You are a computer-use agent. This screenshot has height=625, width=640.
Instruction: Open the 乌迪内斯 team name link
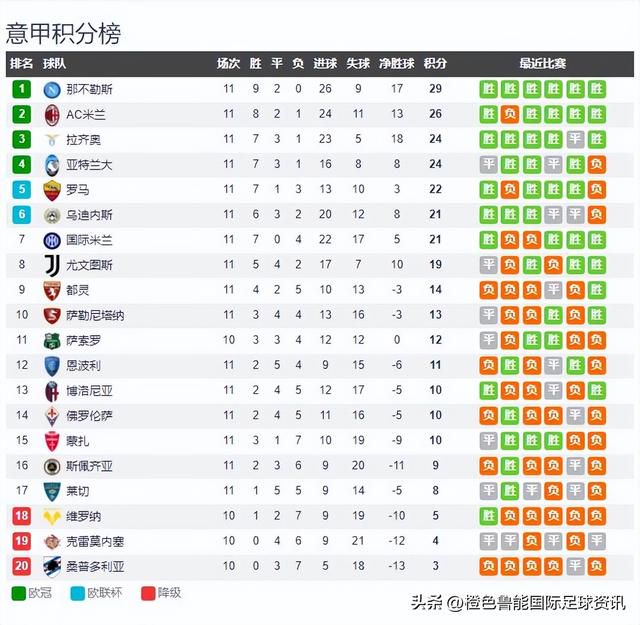coord(89,215)
